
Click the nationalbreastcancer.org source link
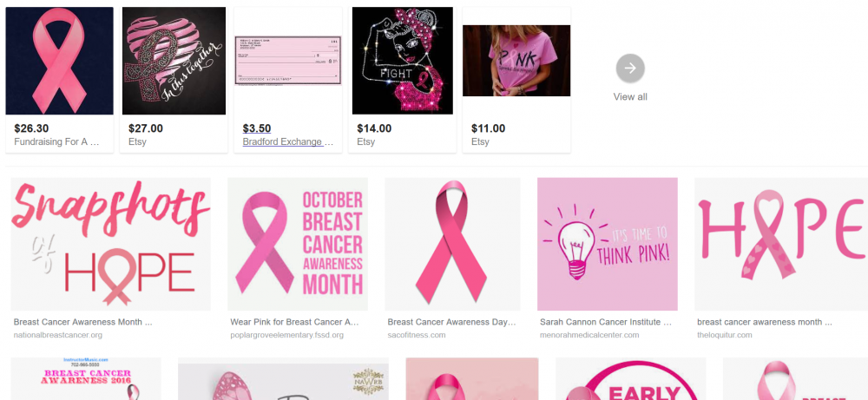(57, 335)
